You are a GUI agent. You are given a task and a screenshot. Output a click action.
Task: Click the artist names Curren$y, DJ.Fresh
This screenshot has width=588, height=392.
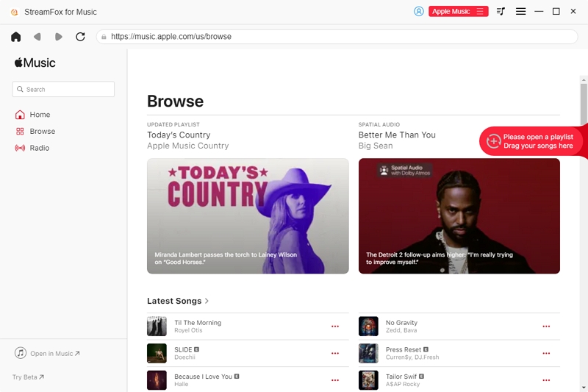click(x=412, y=357)
